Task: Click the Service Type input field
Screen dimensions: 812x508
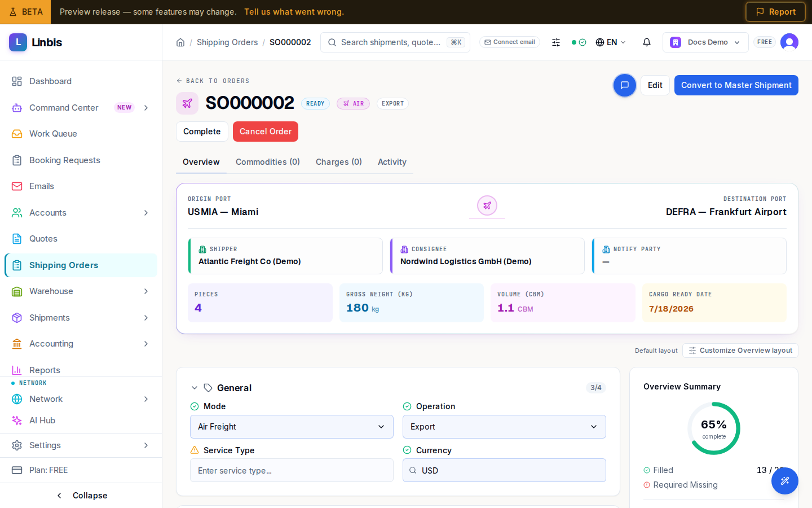Action: pyautogui.click(x=292, y=470)
